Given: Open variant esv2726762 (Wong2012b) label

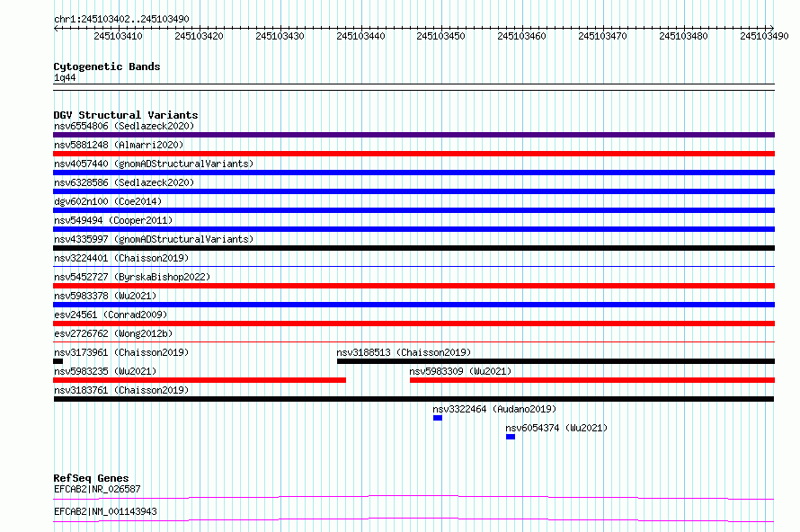Looking at the screenshot, I should [113, 333].
